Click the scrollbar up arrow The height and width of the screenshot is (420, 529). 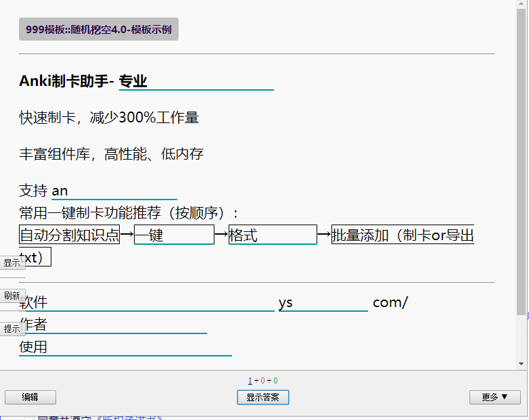pos(522,3)
